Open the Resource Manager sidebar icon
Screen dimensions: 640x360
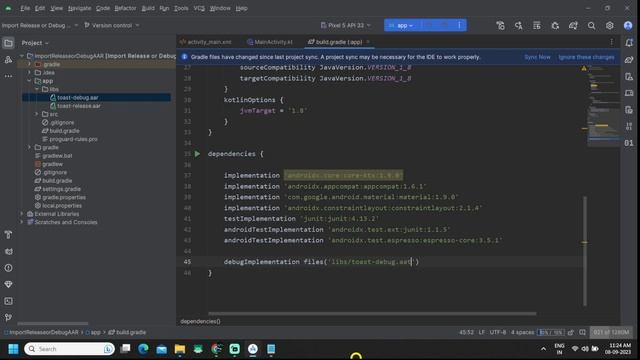point(8,60)
